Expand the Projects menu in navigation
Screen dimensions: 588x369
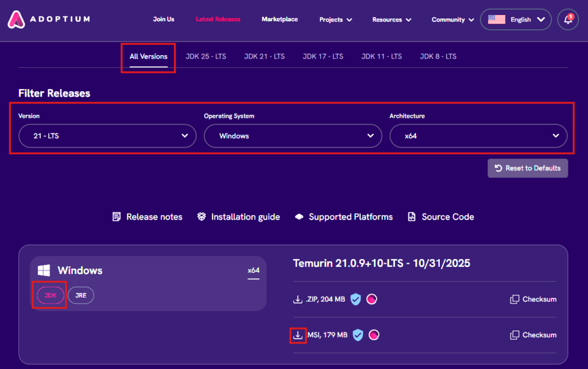point(335,20)
